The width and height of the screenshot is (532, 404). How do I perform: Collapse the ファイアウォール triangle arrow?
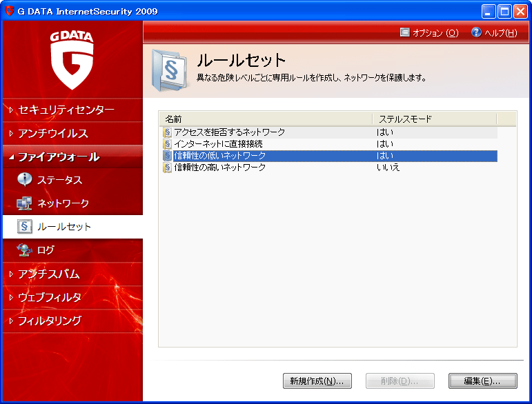12,157
